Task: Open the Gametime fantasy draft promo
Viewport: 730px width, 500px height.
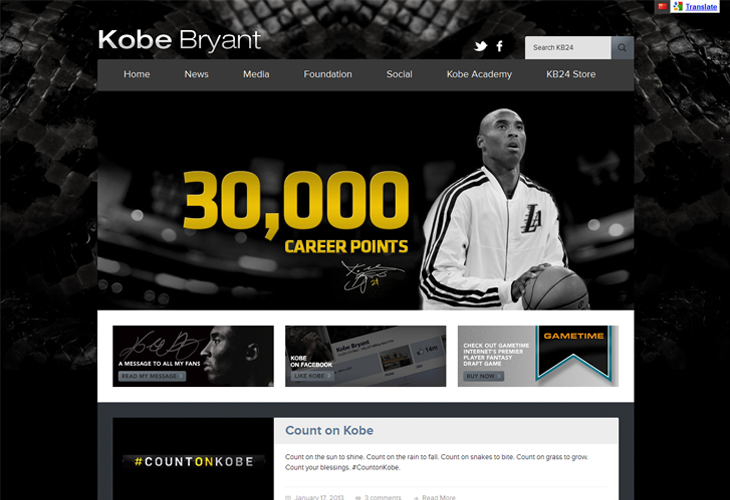Action: [x=538, y=356]
